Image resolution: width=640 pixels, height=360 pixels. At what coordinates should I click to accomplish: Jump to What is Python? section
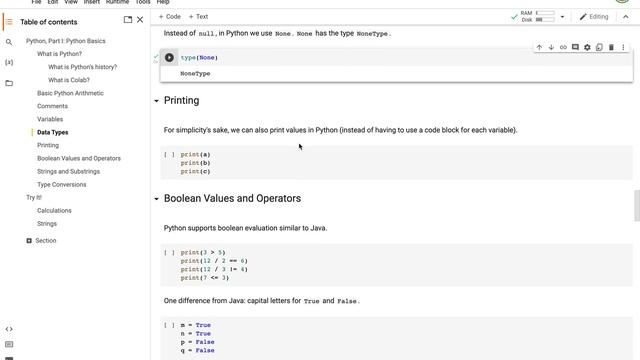pos(59,54)
